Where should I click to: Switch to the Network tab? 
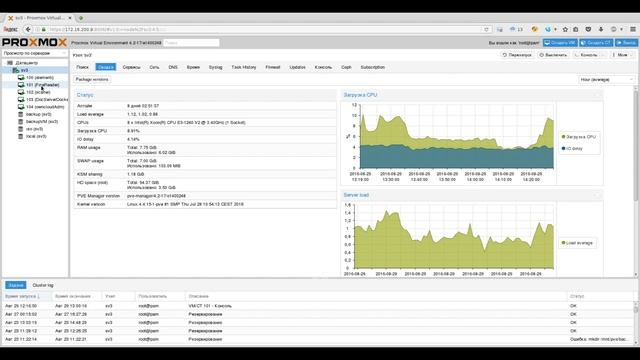coord(154,67)
